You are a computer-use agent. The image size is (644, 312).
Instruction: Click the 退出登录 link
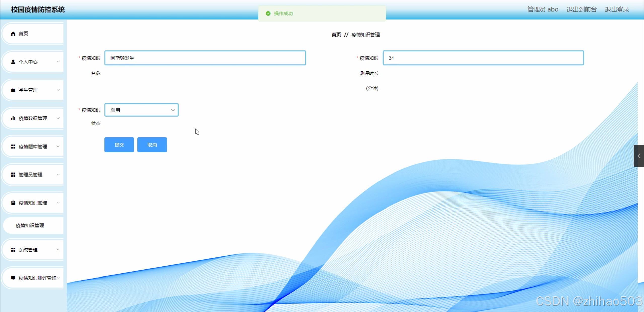(617, 10)
